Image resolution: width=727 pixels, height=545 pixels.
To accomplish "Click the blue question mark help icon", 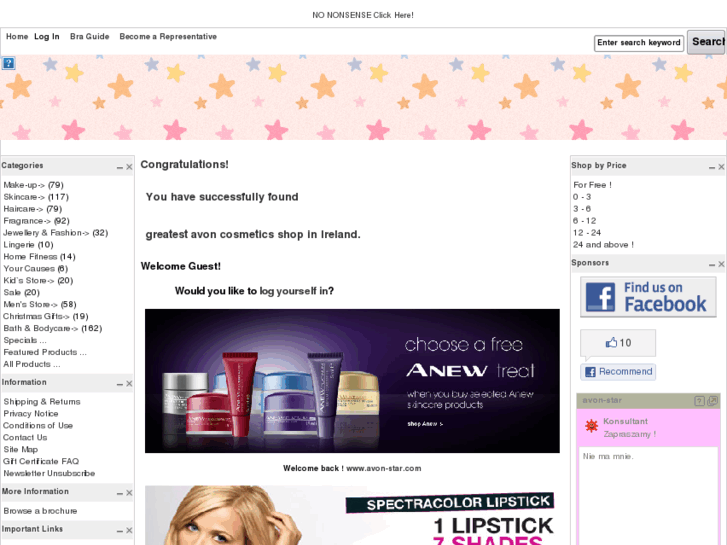I will coord(8,63).
